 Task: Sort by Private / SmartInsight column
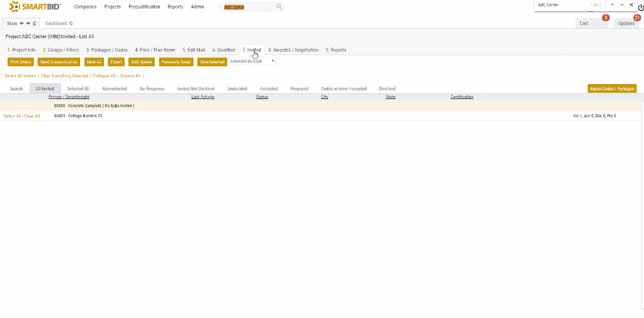[x=69, y=97]
